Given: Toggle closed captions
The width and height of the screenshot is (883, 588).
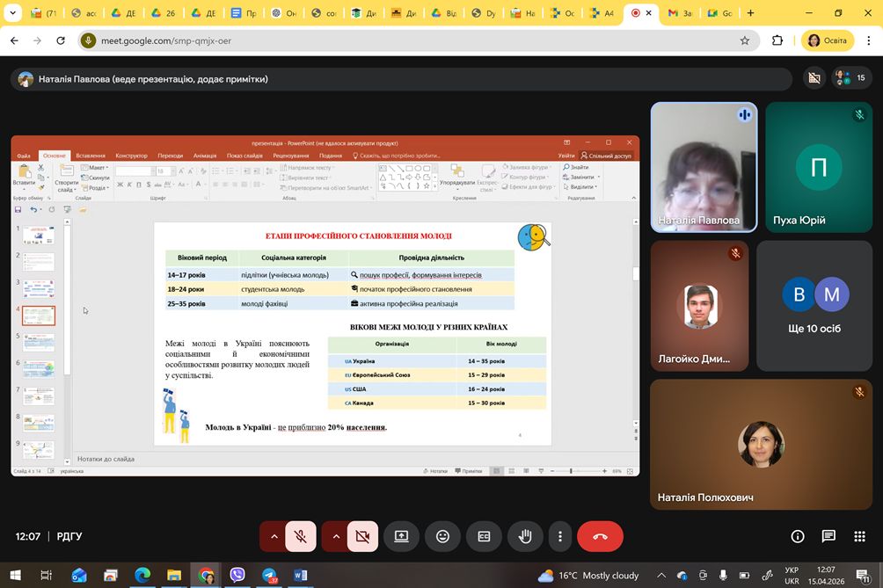Looking at the screenshot, I should pos(484,536).
